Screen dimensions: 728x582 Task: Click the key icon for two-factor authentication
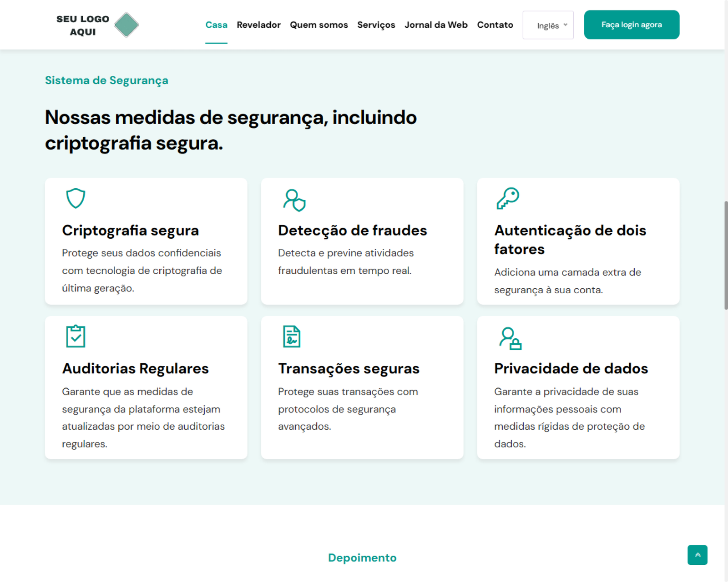508,198
